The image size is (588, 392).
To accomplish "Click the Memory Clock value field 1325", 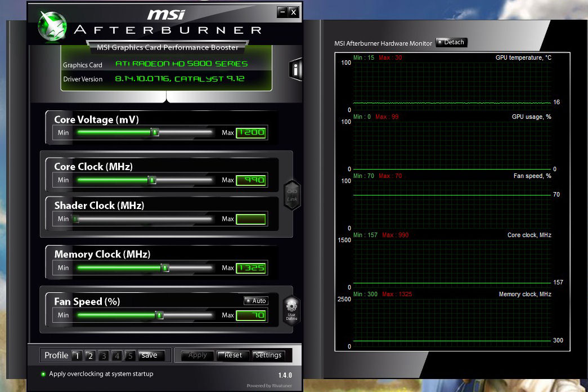I will (252, 268).
